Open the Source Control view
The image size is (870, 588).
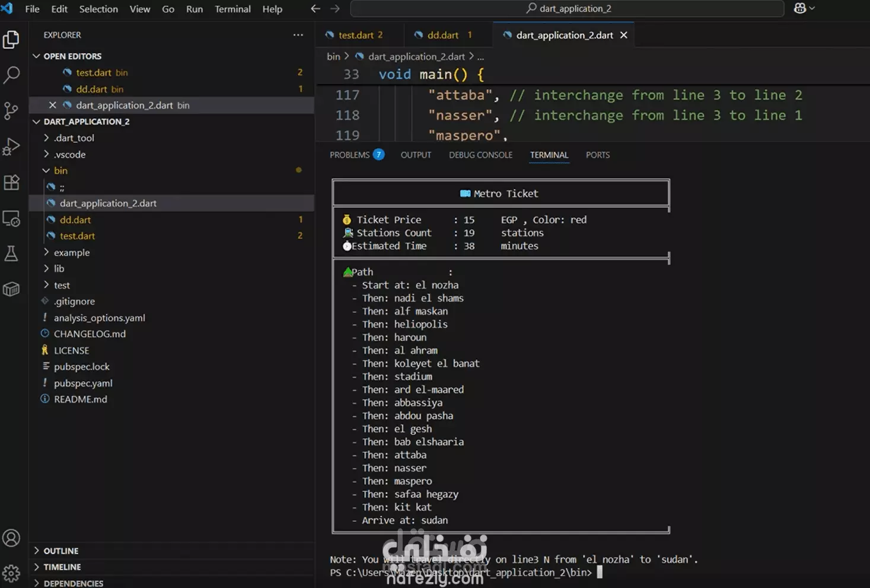[11, 111]
